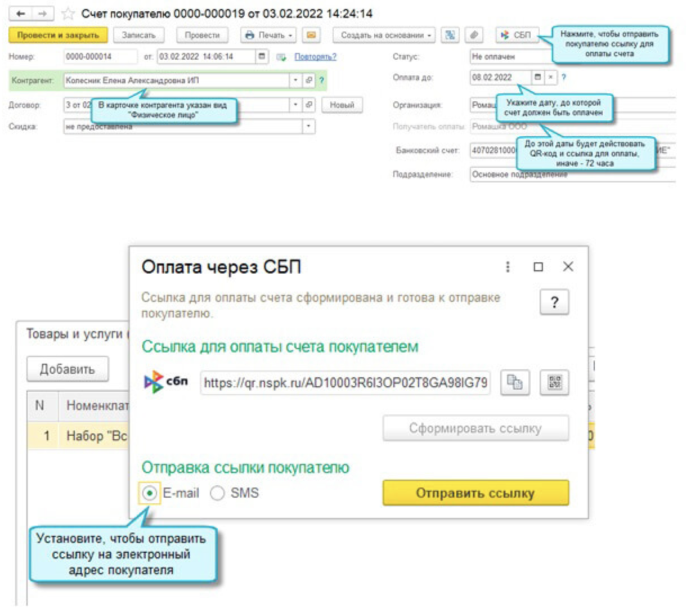700x608 pixels.
Task: Click the envelope send-by-email icon
Action: [x=311, y=35]
